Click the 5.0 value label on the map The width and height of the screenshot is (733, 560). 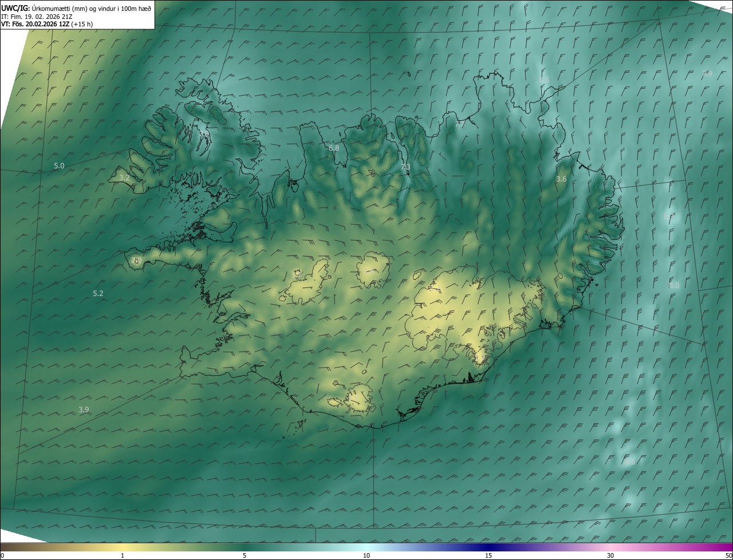[x=59, y=166]
